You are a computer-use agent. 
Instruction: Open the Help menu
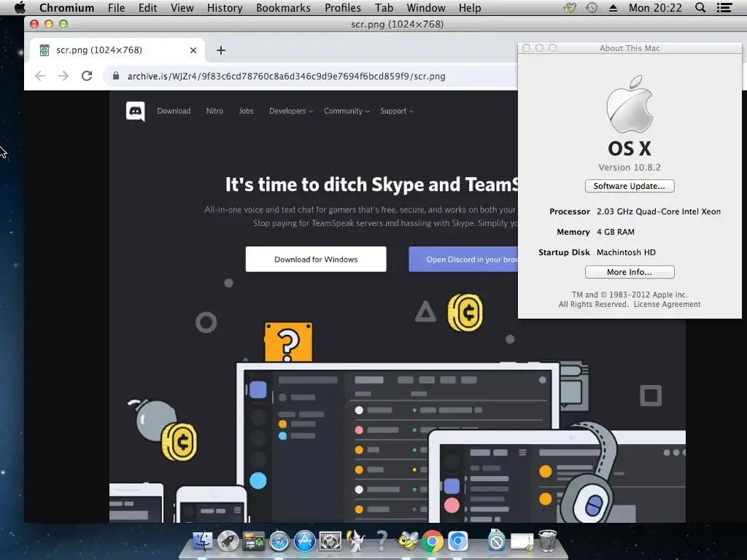point(470,8)
